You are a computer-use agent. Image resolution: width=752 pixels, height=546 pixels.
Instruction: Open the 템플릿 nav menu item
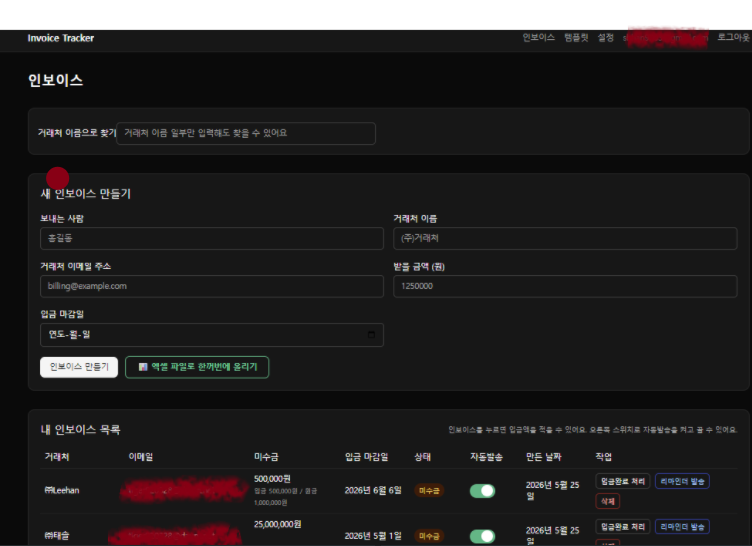point(576,38)
